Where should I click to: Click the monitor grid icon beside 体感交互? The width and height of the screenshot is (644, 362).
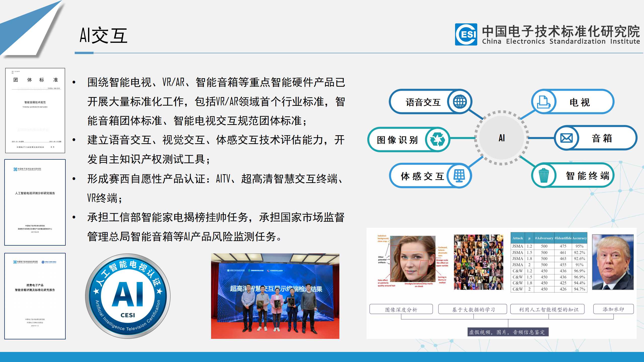pyautogui.click(x=459, y=176)
